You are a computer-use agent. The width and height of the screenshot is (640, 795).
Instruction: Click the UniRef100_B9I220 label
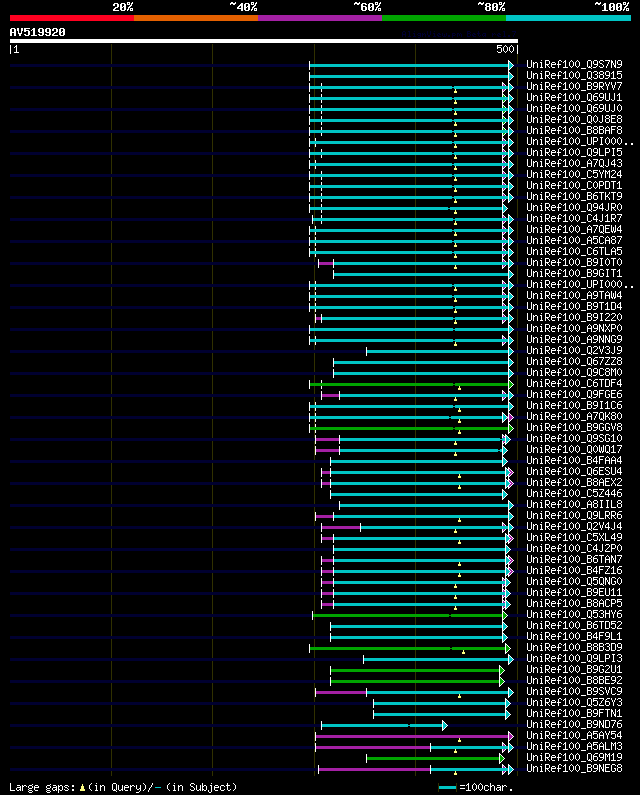pyautogui.click(x=574, y=317)
